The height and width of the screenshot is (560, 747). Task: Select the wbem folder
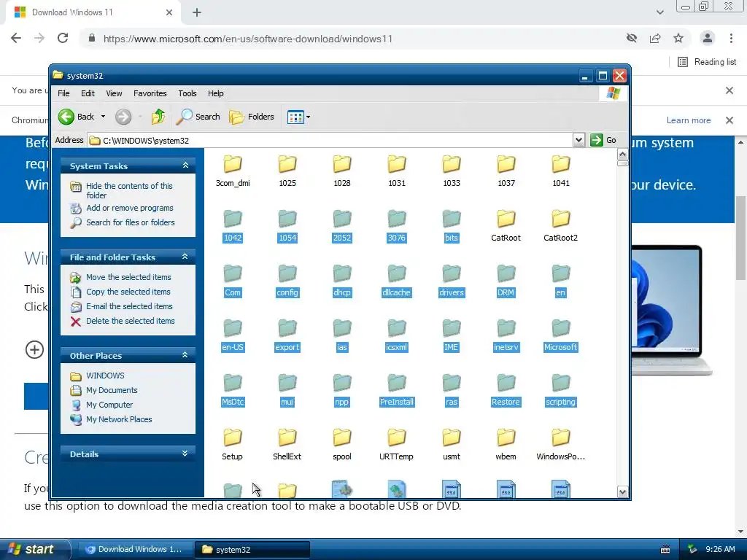tap(506, 444)
